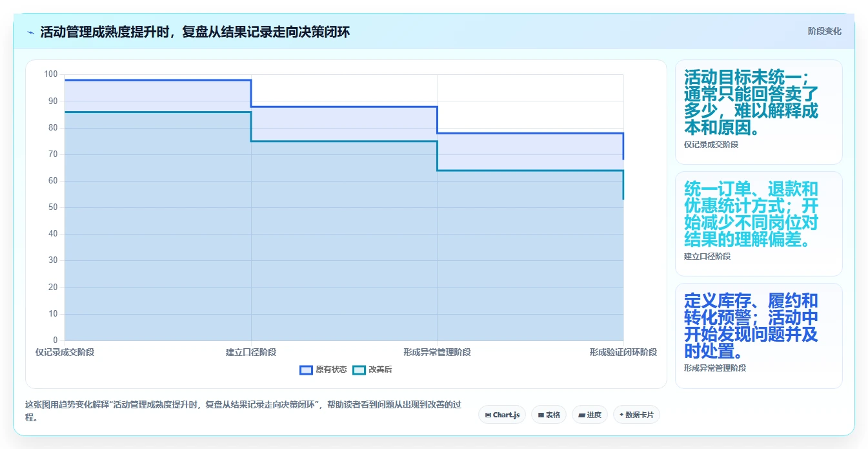
Task: Click the 阶段变化 label in header
Action: pos(824,31)
